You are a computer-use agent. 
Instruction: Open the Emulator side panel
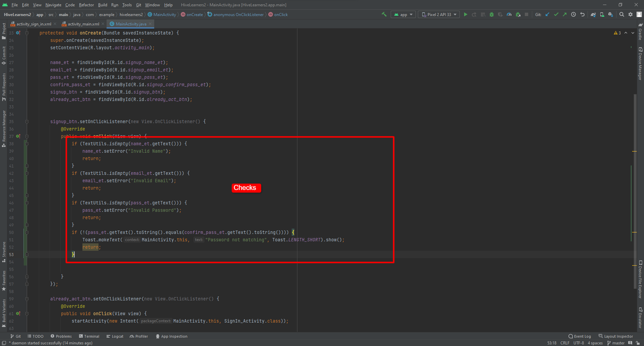click(x=640, y=317)
